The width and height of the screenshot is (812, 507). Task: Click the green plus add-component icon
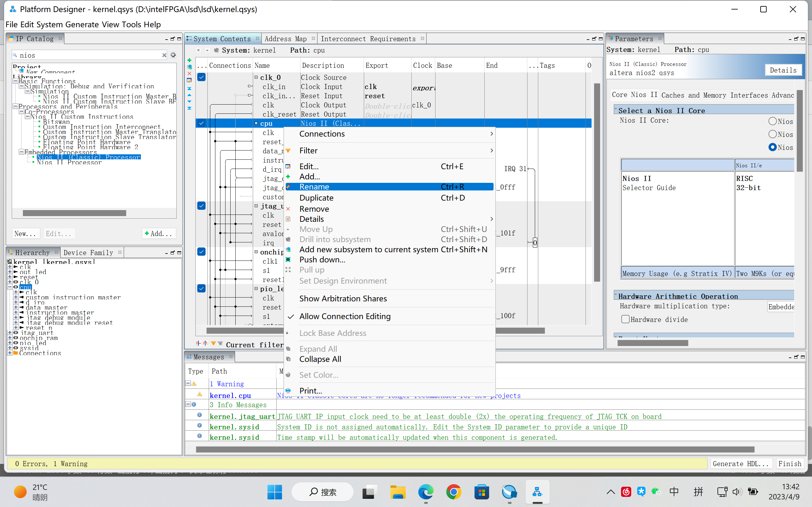(189, 60)
